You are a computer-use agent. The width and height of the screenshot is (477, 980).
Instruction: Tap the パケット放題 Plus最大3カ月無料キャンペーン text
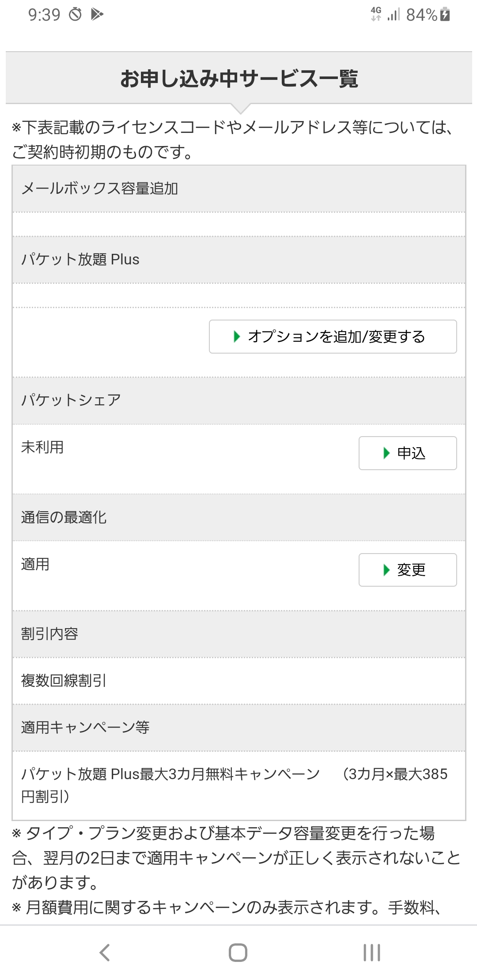coord(170,774)
